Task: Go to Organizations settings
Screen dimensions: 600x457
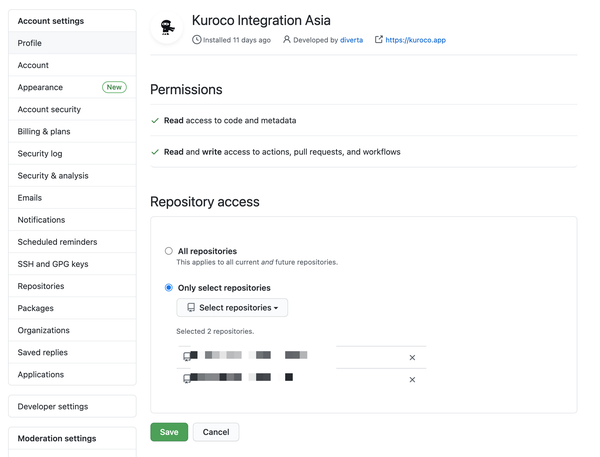Action: (72, 330)
